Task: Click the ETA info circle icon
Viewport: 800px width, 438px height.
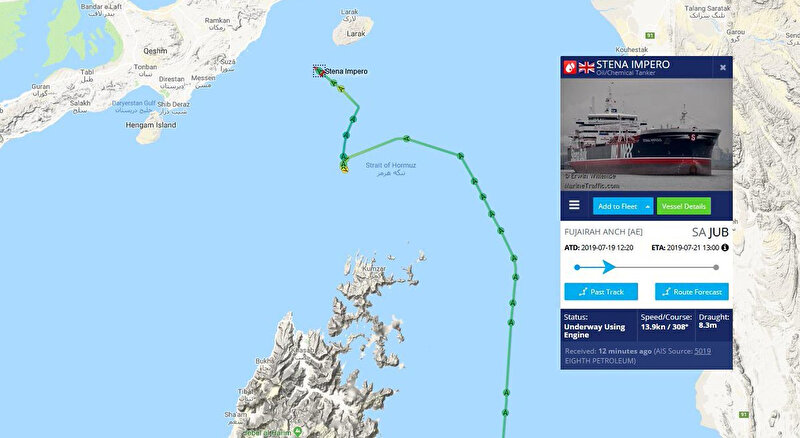Action: [x=725, y=248]
